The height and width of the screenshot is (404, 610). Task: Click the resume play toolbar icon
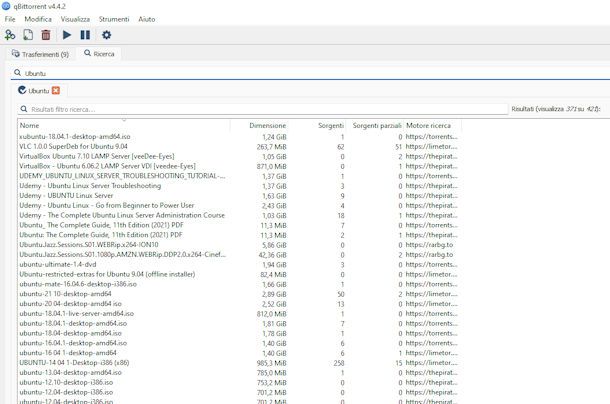(x=67, y=35)
